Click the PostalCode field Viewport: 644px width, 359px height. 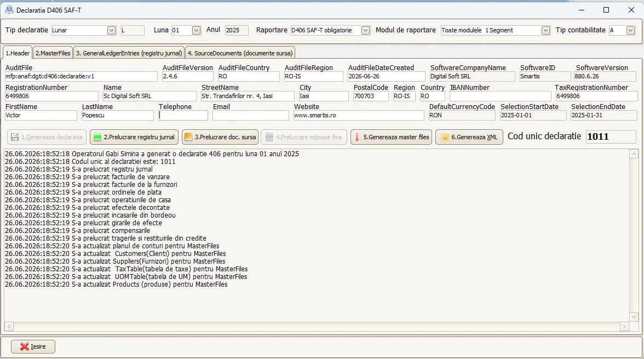coord(371,96)
